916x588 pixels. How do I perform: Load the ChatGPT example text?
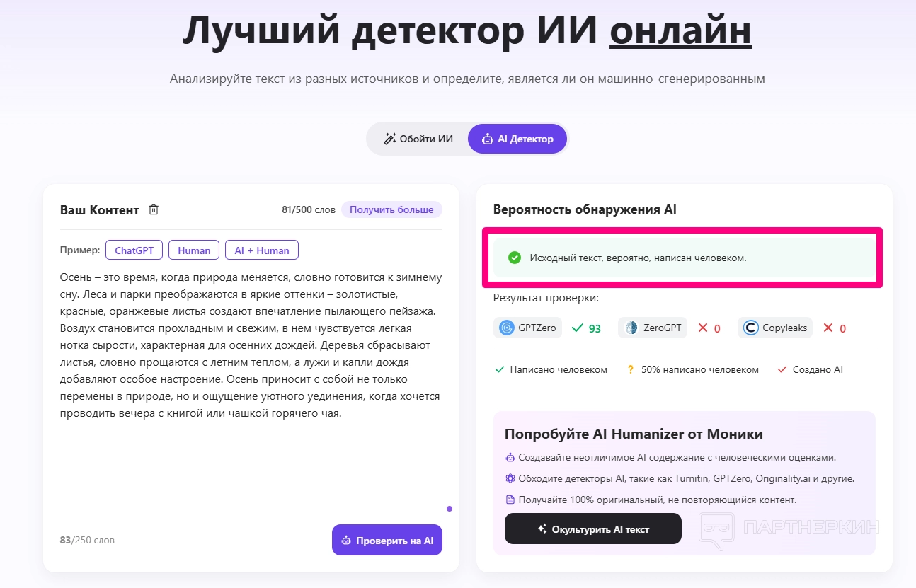point(134,250)
